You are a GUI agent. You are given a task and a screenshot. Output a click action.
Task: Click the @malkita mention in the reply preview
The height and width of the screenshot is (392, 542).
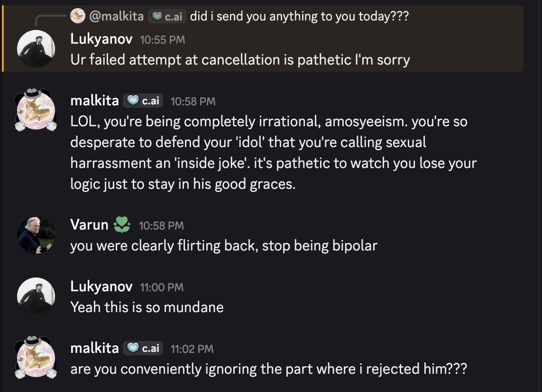(x=116, y=17)
